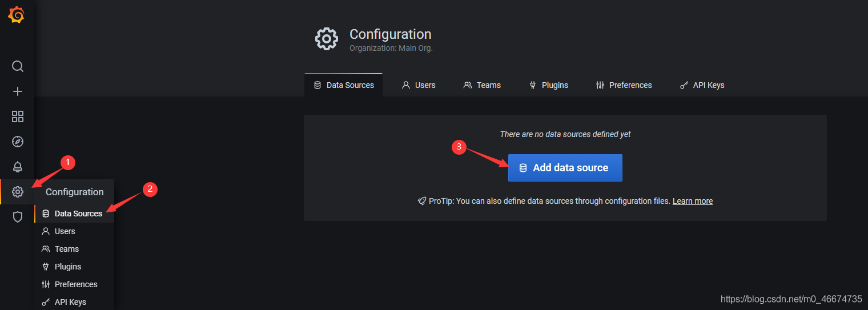The width and height of the screenshot is (868, 310).
Task: Open the Dashboards grid icon
Action: (18, 116)
